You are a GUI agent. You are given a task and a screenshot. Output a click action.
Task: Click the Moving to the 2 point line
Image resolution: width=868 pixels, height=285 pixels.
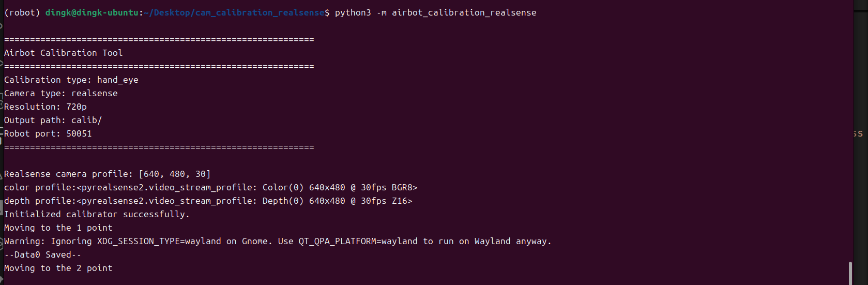(58, 268)
